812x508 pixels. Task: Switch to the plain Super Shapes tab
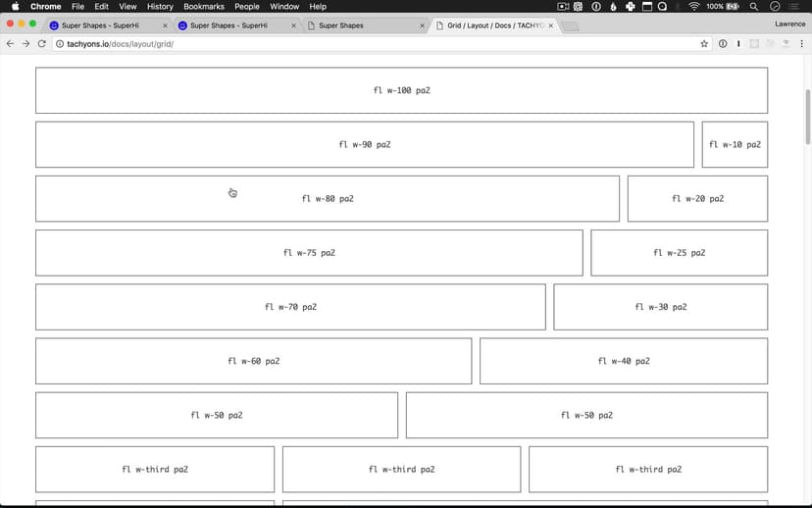pos(363,25)
